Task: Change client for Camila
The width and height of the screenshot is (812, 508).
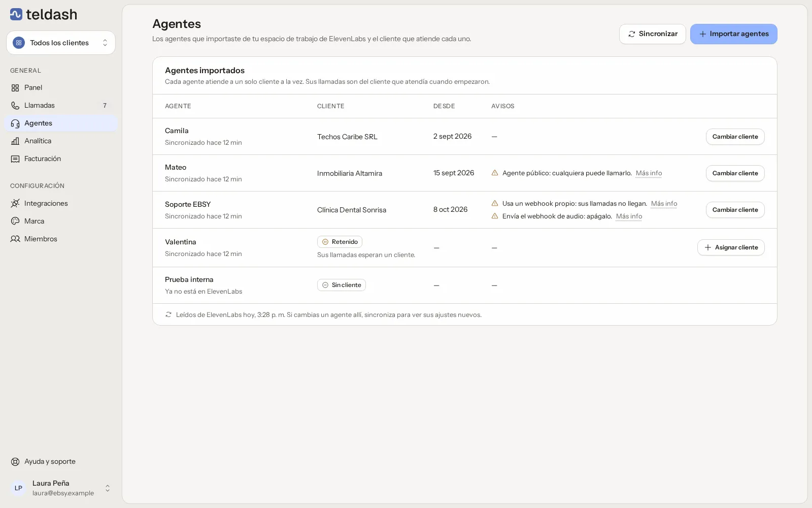Action: click(735, 137)
